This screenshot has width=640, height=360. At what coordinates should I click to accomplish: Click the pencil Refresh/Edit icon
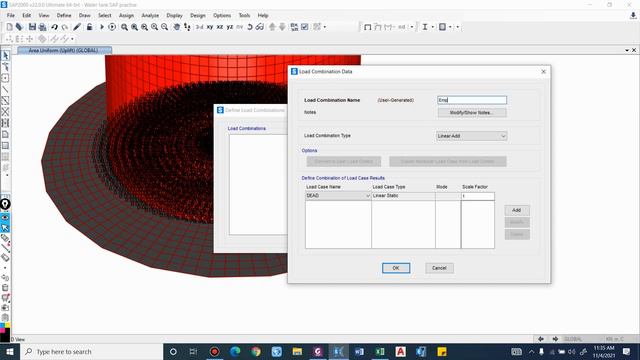point(77,27)
